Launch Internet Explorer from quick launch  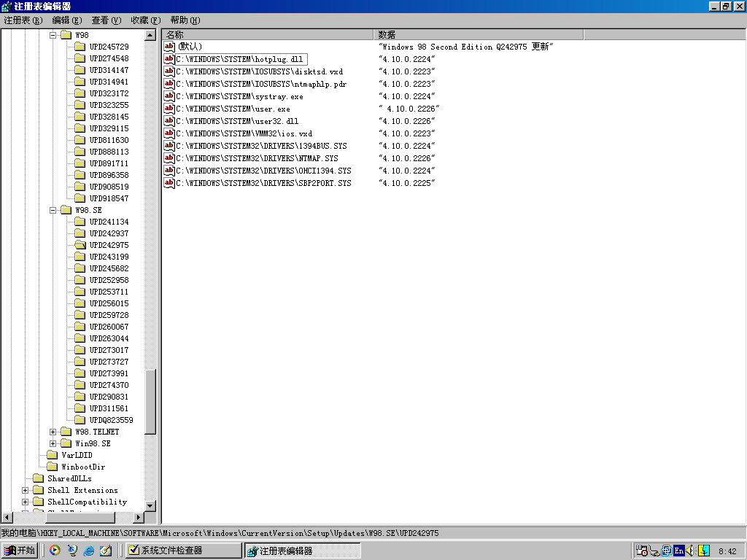pos(89,551)
